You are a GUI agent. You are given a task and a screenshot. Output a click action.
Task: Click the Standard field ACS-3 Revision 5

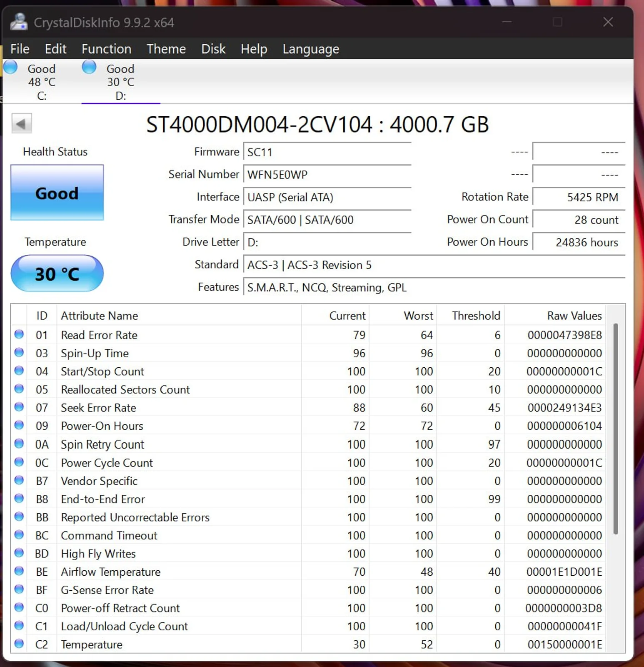pyautogui.click(x=434, y=265)
